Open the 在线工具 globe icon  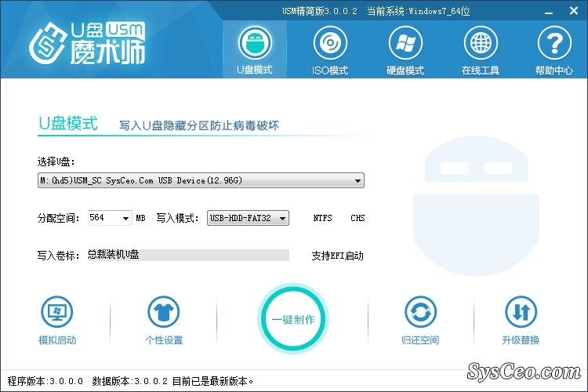click(x=480, y=44)
